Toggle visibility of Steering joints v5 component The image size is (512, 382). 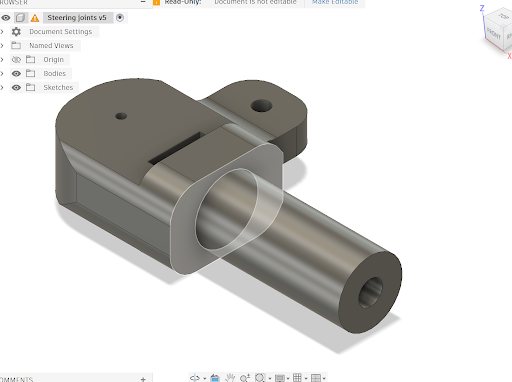point(6,18)
